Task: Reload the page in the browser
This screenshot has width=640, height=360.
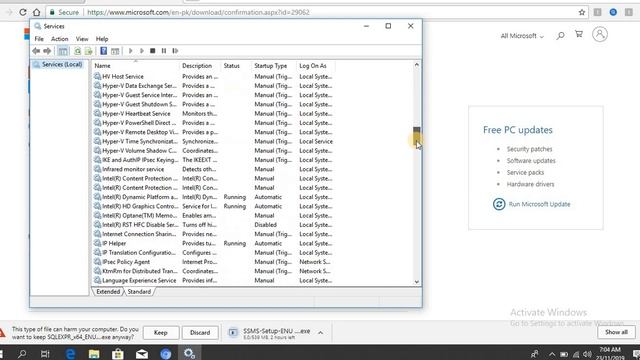Action: point(22,12)
